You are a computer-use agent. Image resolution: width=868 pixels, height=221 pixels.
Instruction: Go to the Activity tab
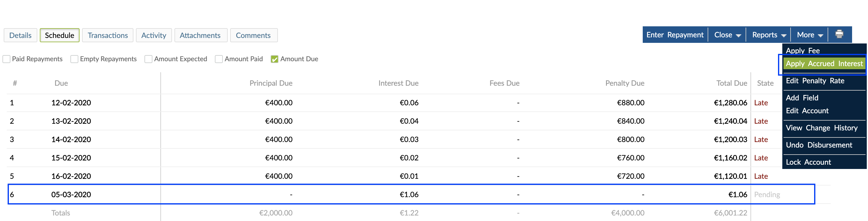click(x=154, y=36)
